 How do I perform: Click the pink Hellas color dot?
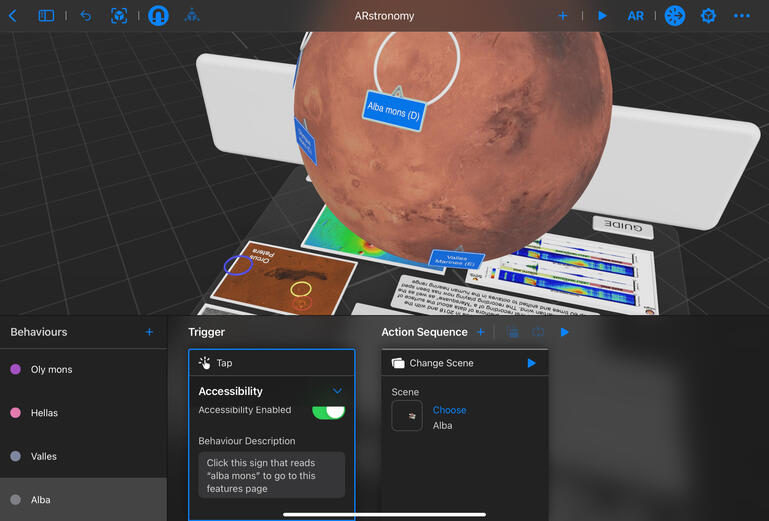[16, 413]
